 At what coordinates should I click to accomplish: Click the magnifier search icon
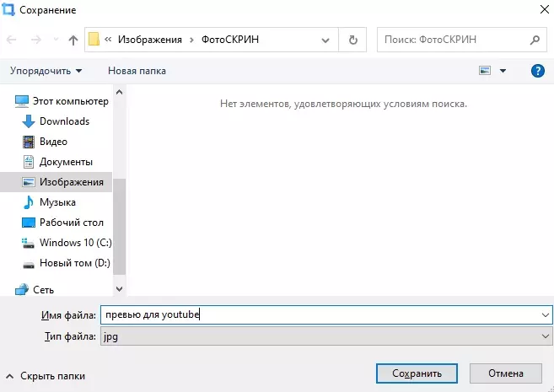pyautogui.click(x=535, y=40)
